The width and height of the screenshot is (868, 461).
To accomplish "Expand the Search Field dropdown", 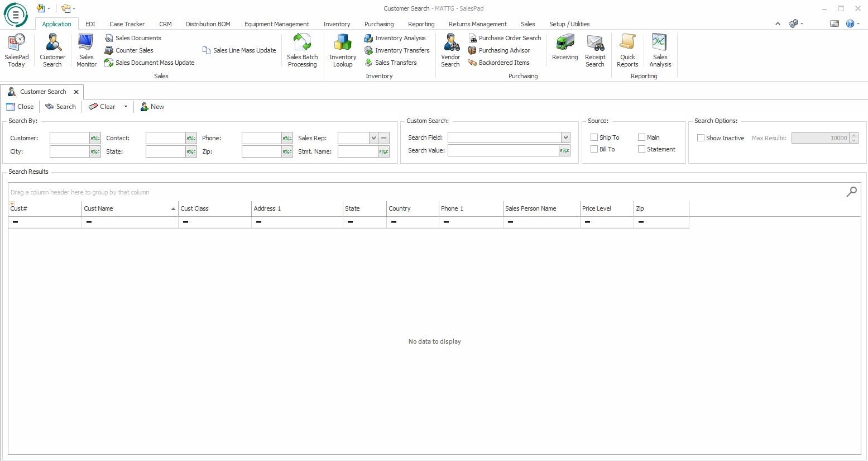I will click(x=565, y=137).
